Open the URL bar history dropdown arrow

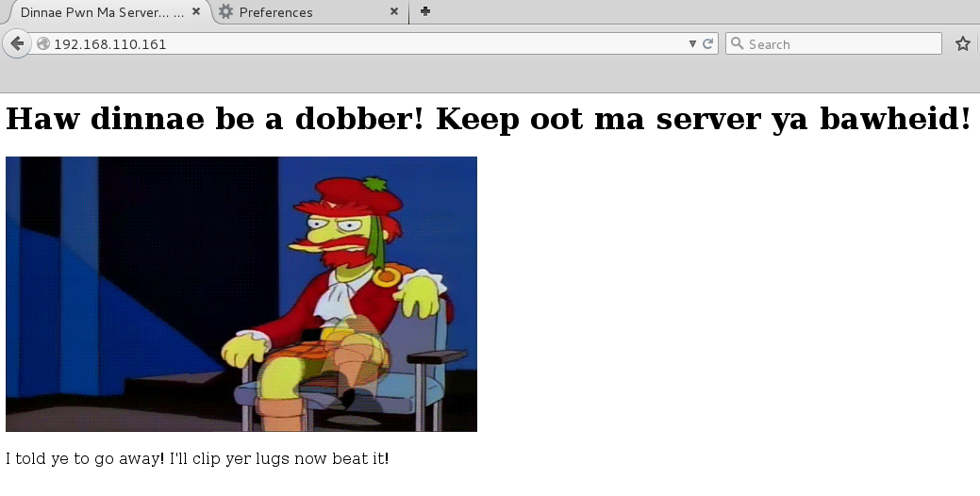(693, 43)
